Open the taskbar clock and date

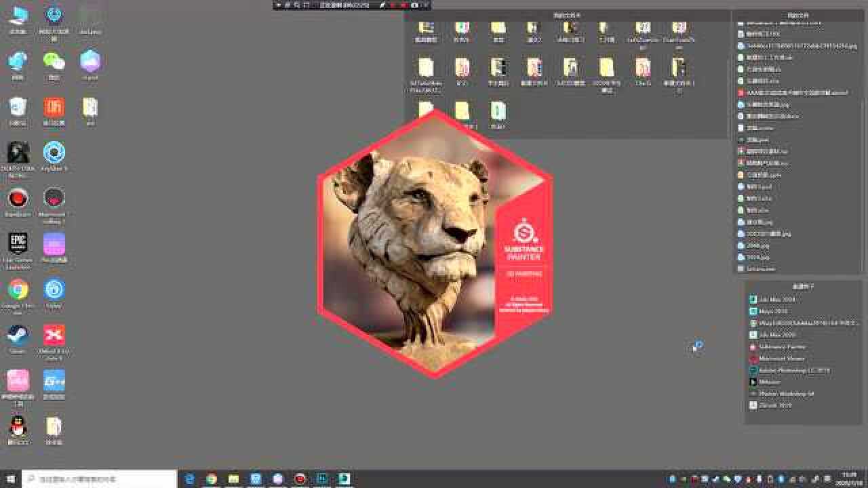(848, 479)
